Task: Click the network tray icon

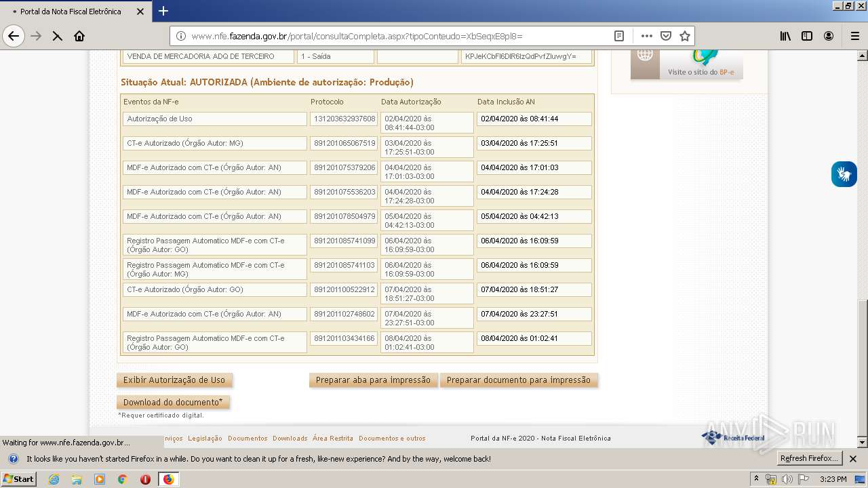Action: coord(771,479)
